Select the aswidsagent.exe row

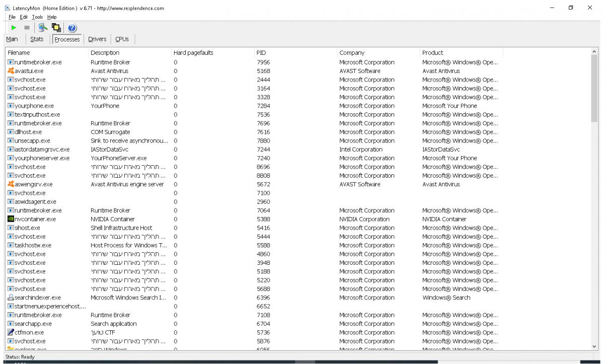pyautogui.click(x=298, y=201)
